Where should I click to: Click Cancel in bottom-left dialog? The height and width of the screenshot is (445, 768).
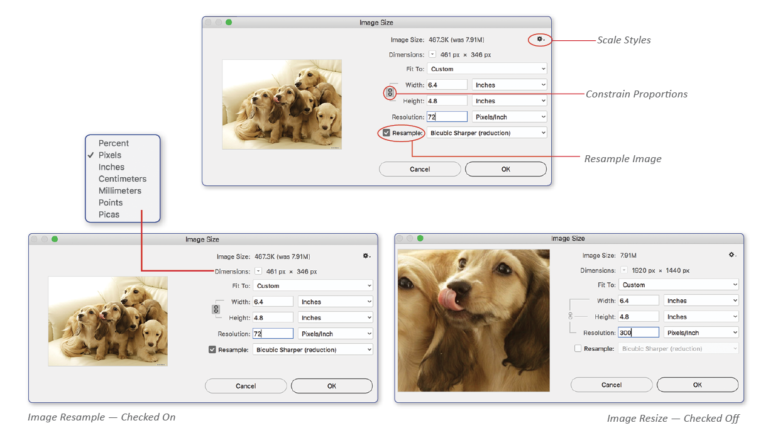click(245, 386)
